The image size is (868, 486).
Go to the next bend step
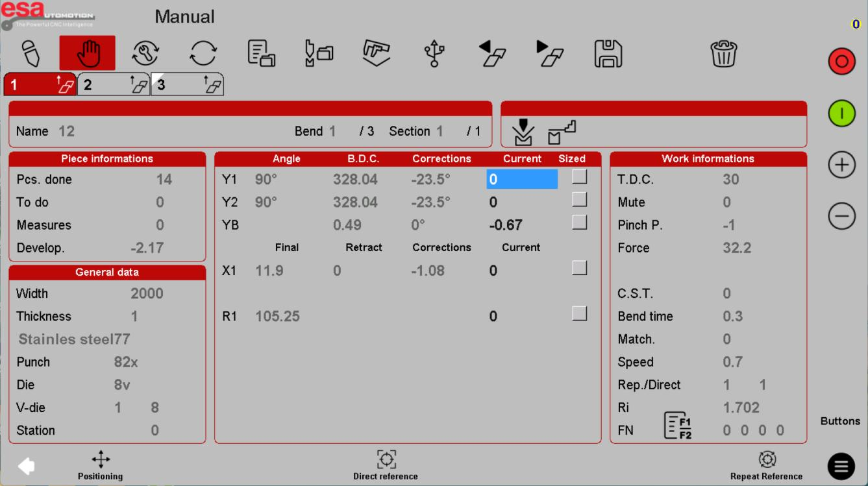(550, 53)
